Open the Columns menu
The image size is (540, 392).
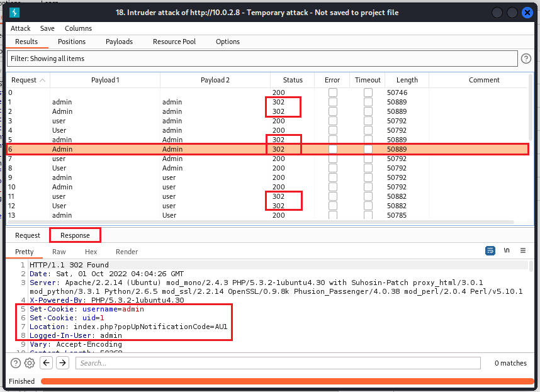click(78, 28)
